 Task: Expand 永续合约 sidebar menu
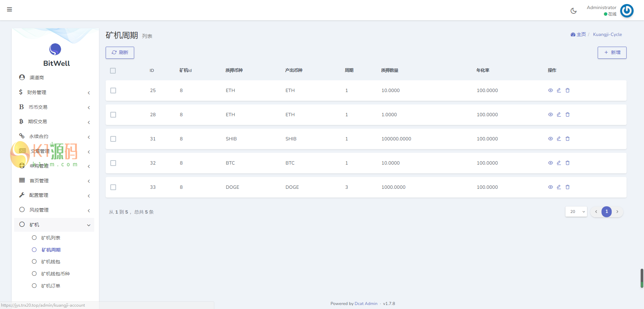[54, 136]
